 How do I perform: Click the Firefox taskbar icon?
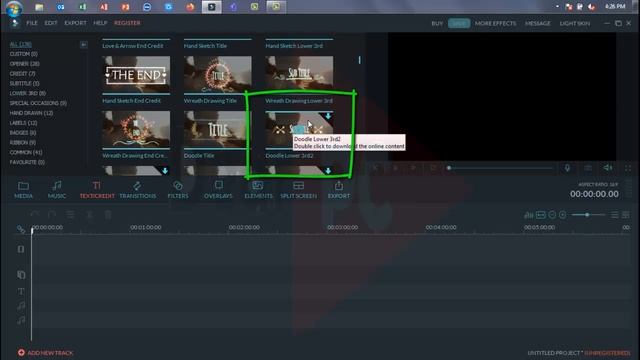[190, 7]
